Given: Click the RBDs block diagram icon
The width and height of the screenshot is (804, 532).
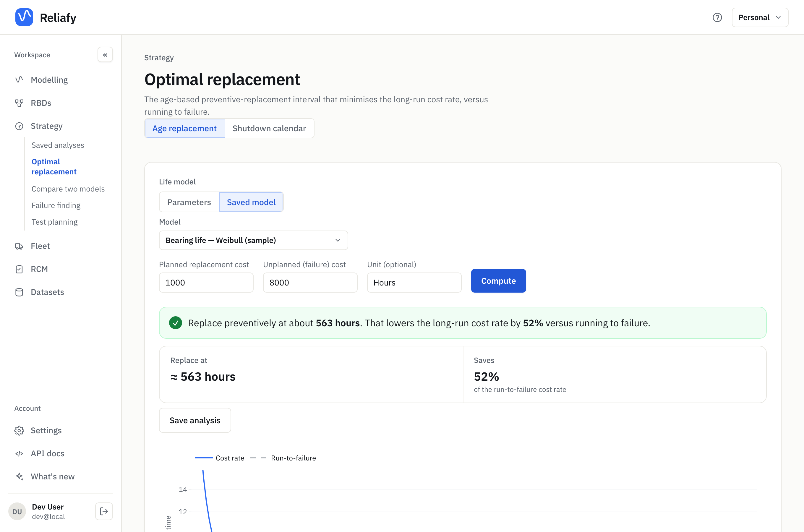Looking at the screenshot, I should point(19,103).
